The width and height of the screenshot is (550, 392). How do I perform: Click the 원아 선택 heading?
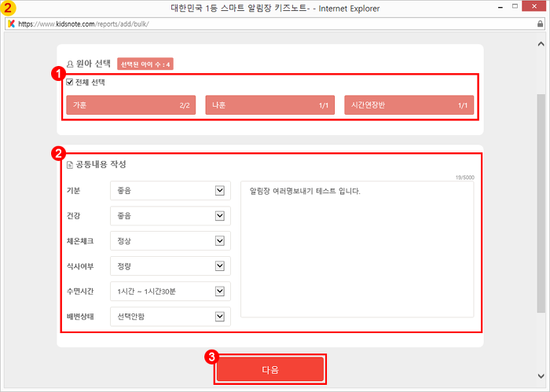click(93, 64)
